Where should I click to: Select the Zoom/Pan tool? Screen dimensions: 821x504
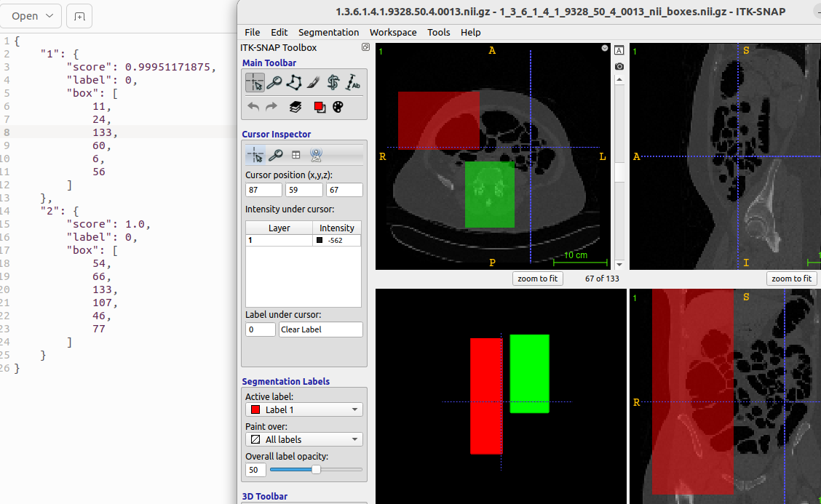274,82
